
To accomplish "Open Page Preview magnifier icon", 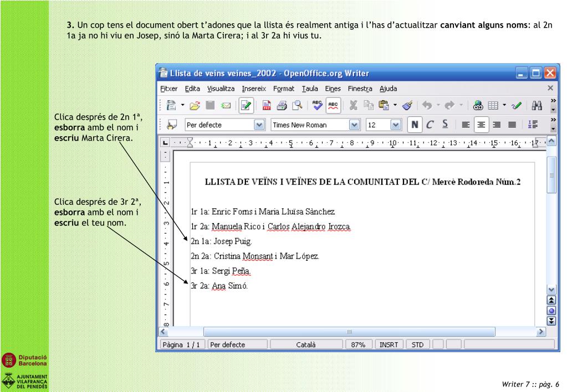I will coord(297,106).
